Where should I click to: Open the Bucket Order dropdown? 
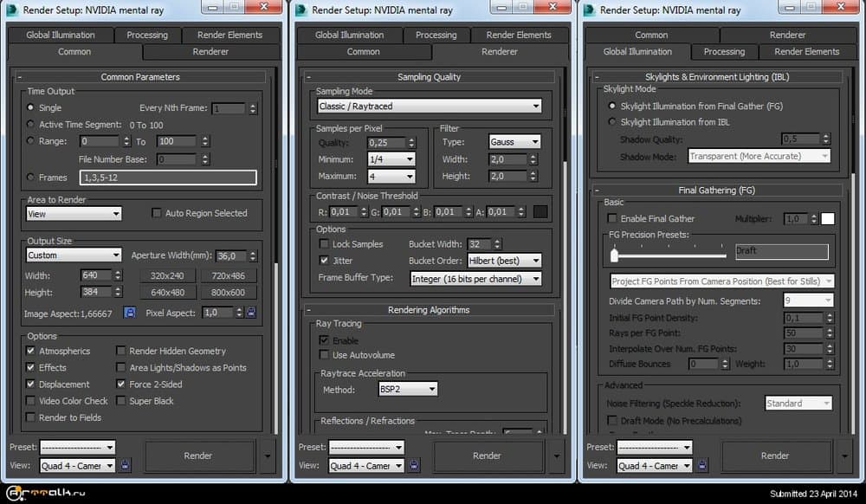tap(504, 260)
